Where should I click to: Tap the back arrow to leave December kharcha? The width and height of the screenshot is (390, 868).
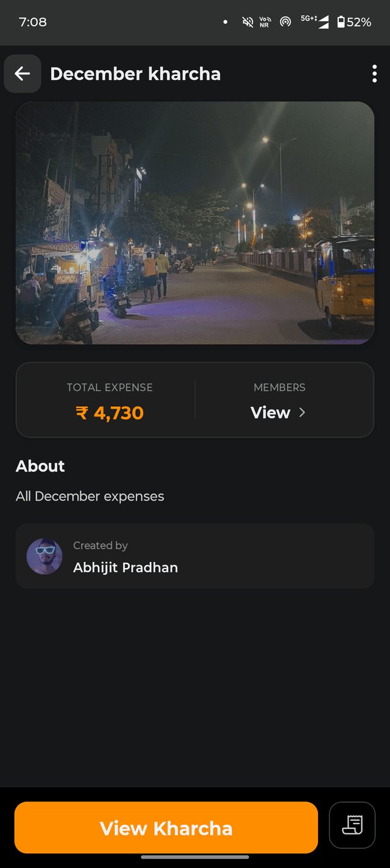22,73
